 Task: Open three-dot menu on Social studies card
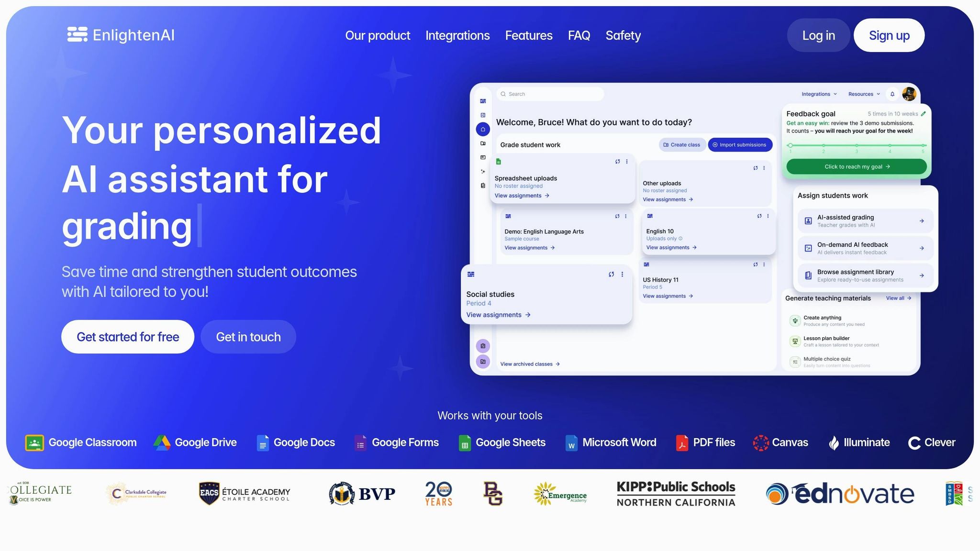(622, 274)
